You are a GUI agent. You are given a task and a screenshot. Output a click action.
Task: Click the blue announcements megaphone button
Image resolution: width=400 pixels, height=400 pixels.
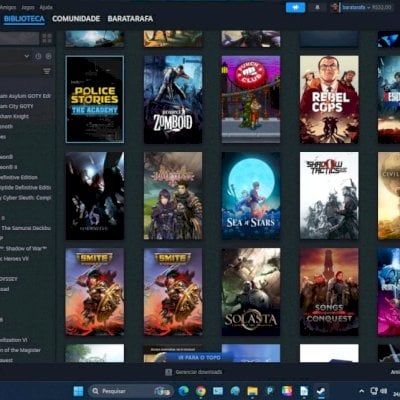point(295,7)
